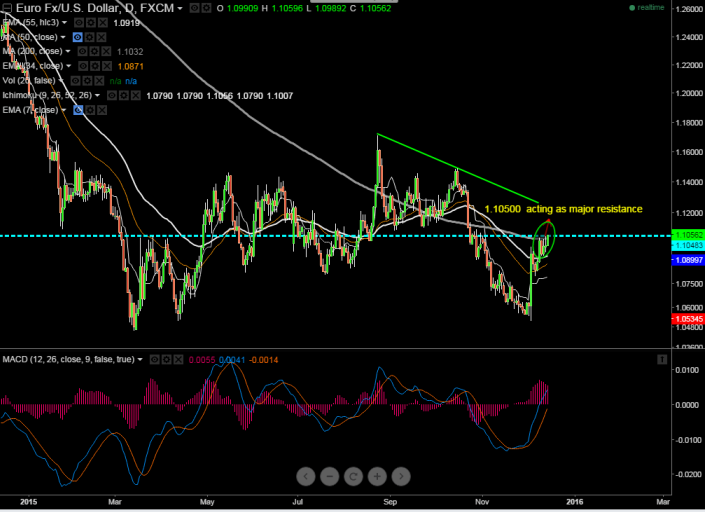This screenshot has height=512, width=705.
Task: Open settings gear for EMA (34, close)
Action: tap(95, 66)
